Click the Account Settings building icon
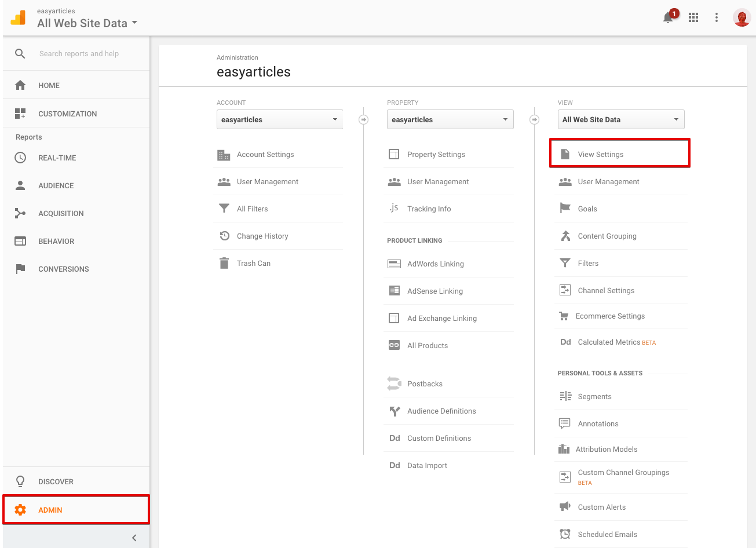This screenshot has height=548, width=756. pyautogui.click(x=224, y=155)
